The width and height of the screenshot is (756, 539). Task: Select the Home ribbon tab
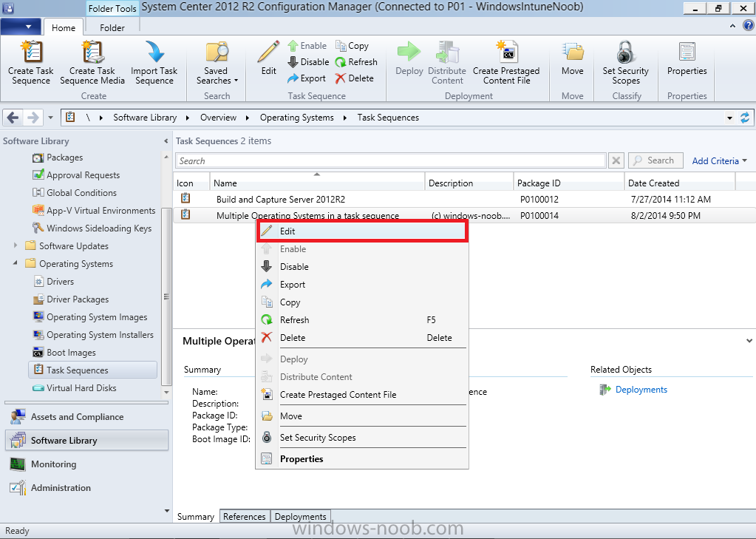pyautogui.click(x=63, y=27)
